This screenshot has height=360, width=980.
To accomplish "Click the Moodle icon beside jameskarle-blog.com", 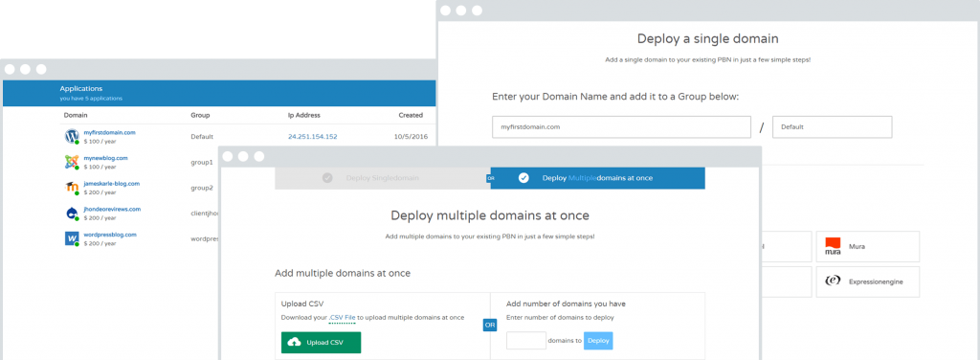I will [71, 187].
